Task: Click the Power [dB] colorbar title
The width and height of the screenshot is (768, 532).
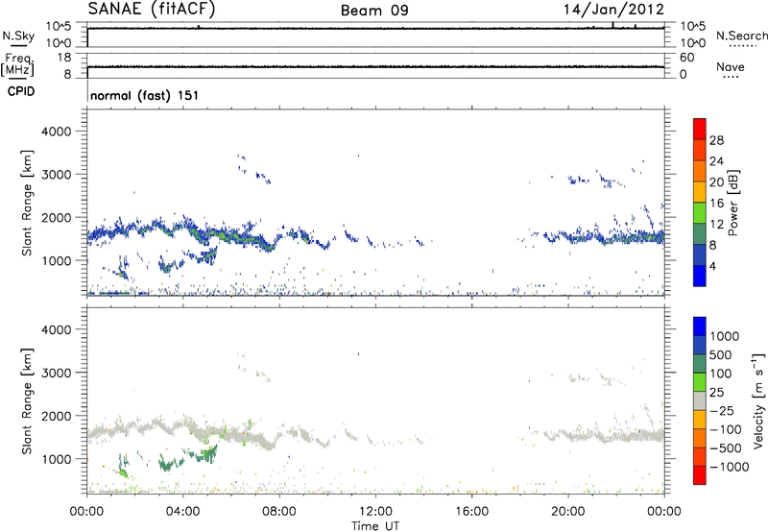Action: point(732,203)
